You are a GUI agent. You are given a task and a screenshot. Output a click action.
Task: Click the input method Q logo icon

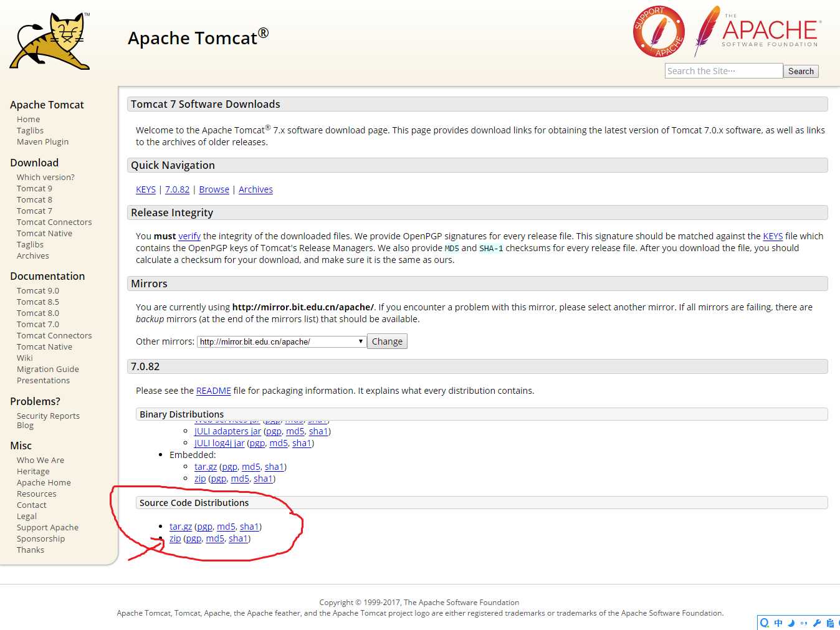(x=765, y=623)
